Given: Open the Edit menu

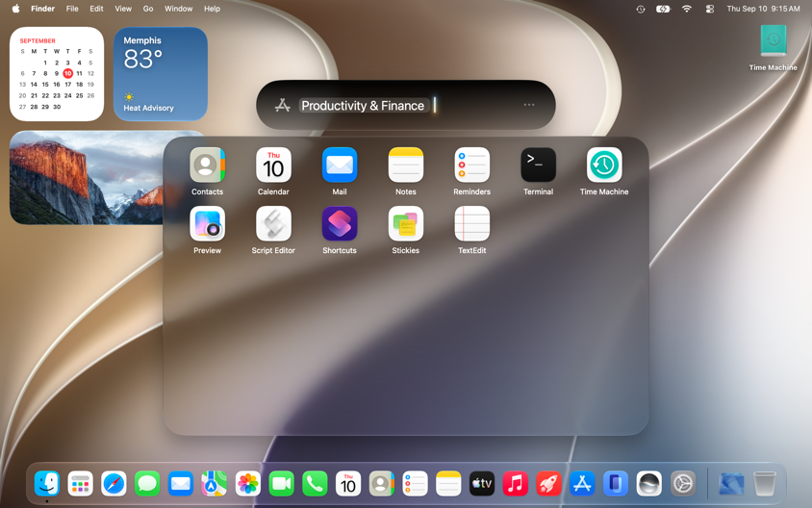Looking at the screenshot, I should 96,9.
